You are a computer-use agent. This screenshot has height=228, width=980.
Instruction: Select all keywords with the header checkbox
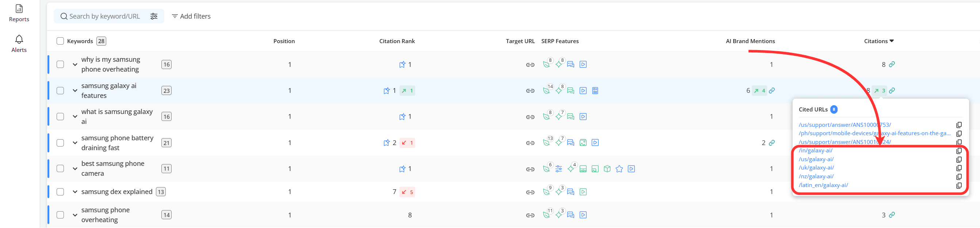(60, 41)
